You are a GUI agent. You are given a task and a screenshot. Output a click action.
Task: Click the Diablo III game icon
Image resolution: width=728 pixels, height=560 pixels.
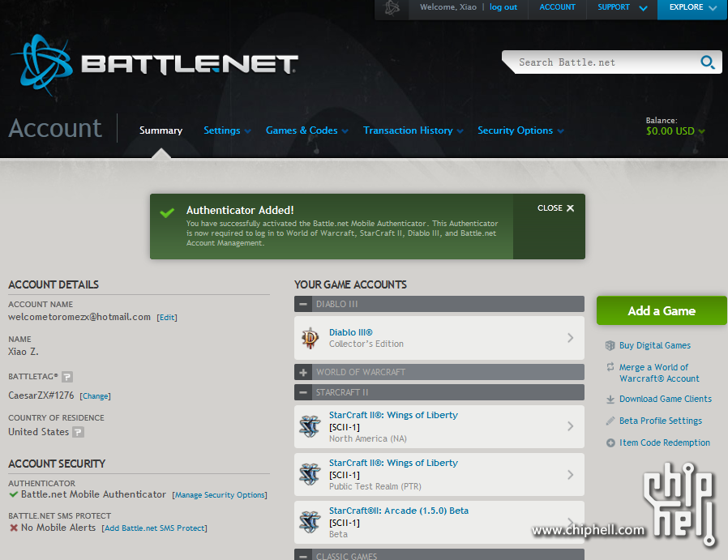(310, 338)
